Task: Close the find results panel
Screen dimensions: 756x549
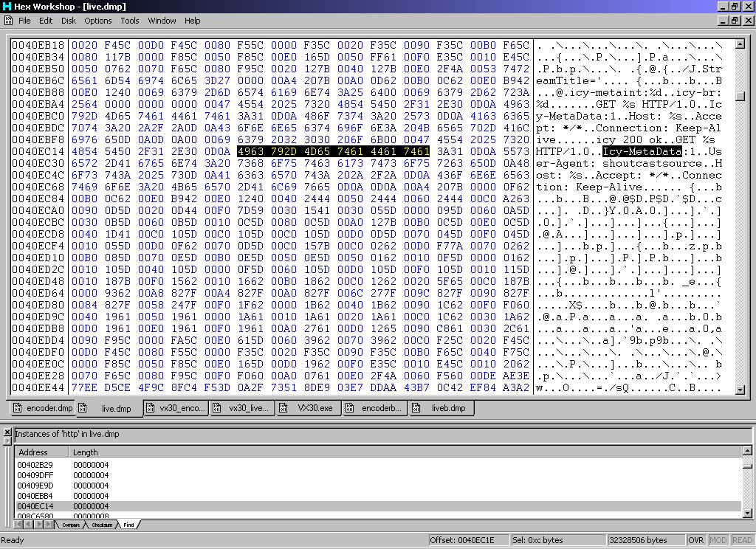Action: [7, 432]
